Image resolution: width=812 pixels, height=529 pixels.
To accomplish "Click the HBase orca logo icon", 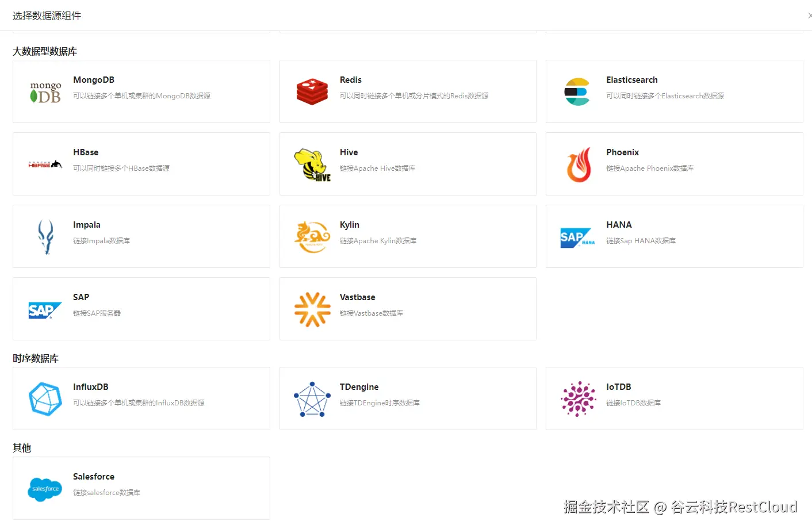I will pos(45,164).
